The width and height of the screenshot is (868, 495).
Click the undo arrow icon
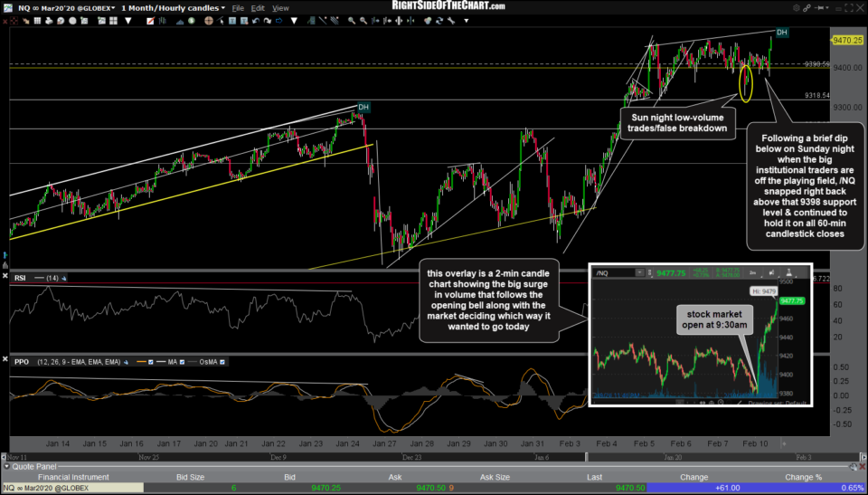tap(256, 21)
